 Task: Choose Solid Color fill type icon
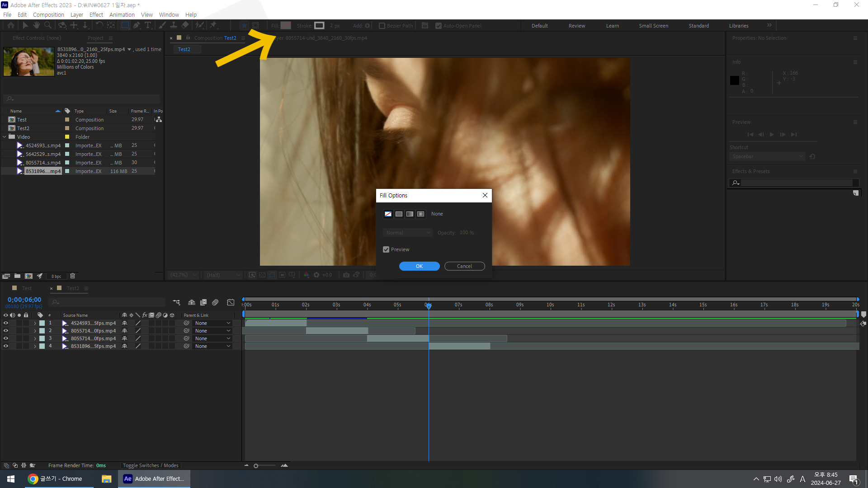pos(399,214)
